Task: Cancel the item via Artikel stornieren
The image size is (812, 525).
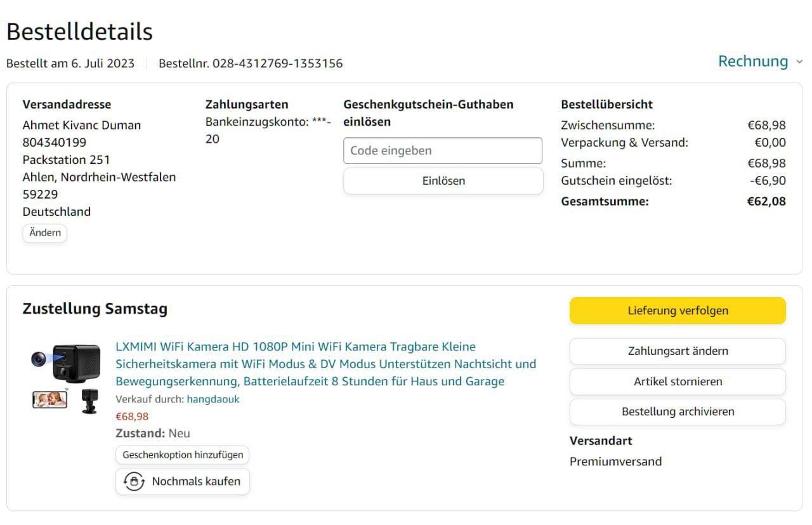Action: pyautogui.click(x=678, y=382)
